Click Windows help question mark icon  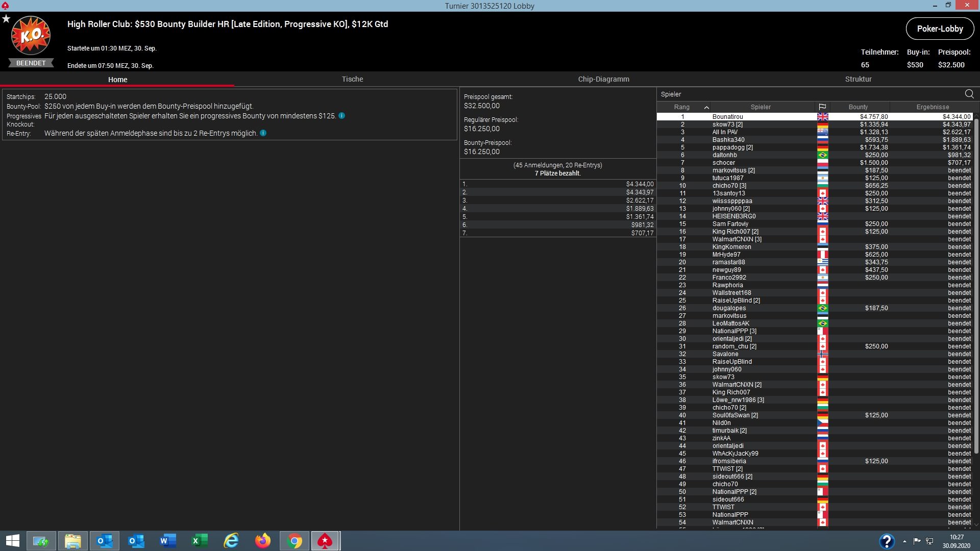pyautogui.click(x=887, y=541)
